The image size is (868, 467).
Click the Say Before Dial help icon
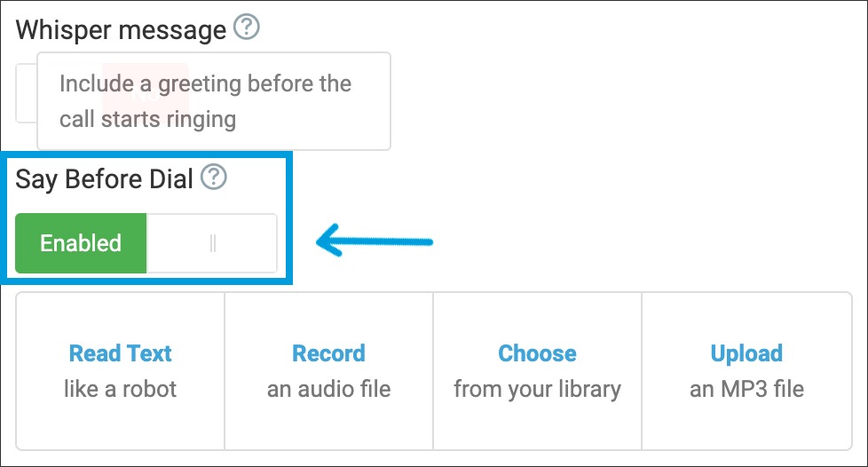[214, 178]
